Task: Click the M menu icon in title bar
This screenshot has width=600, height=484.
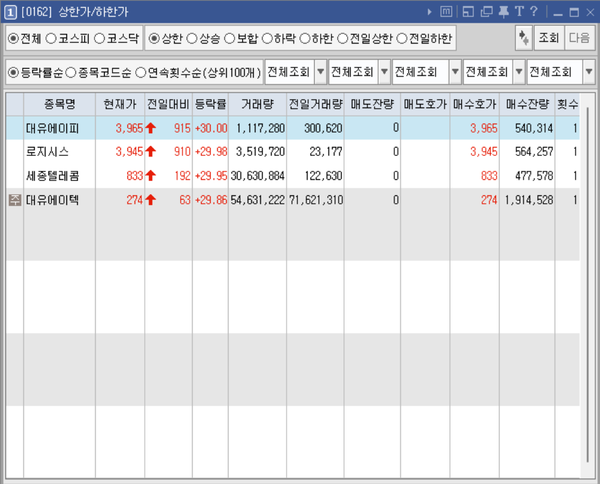Action: point(445,11)
